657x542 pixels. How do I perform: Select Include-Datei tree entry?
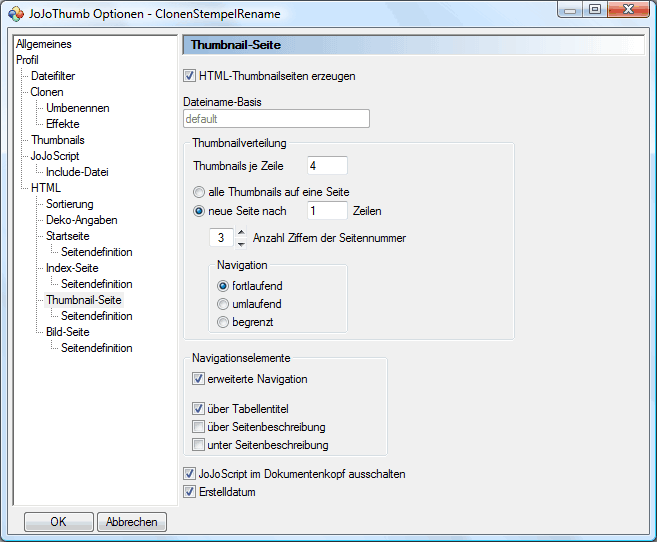click(77, 172)
